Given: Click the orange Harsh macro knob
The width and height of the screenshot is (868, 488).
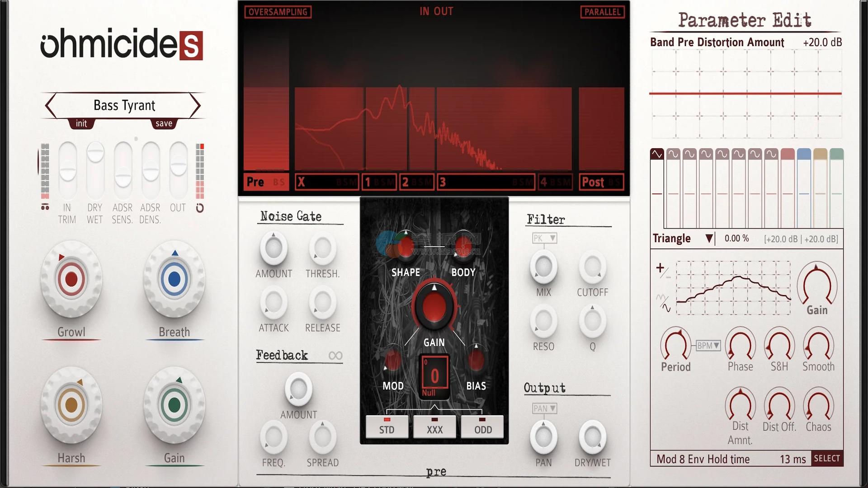Looking at the screenshot, I should pos(71,405).
